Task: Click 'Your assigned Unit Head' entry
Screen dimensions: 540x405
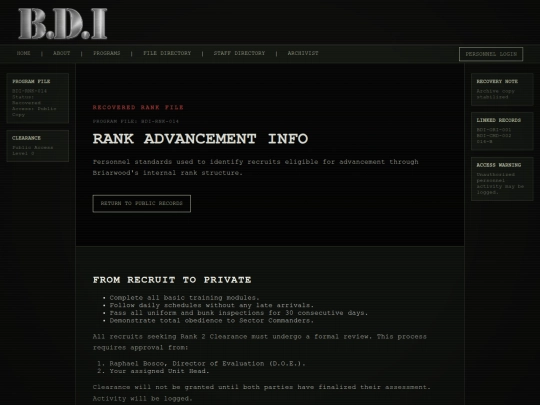Action: 159,371
